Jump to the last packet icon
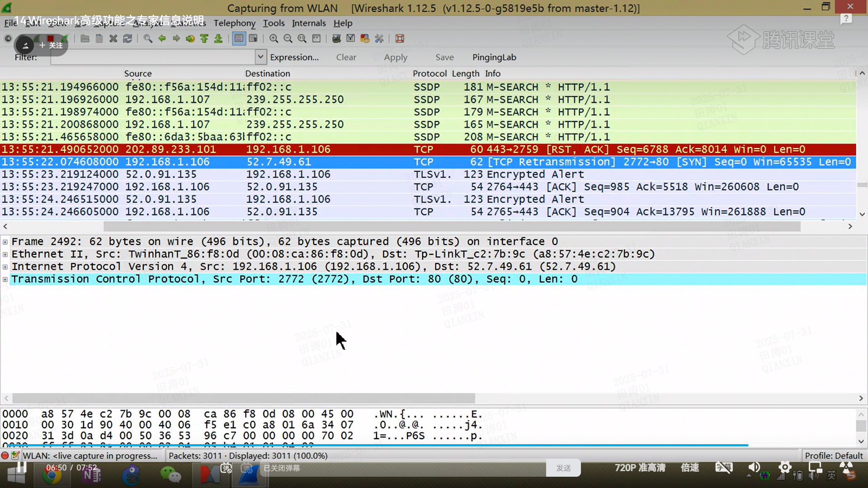 pos(218,38)
